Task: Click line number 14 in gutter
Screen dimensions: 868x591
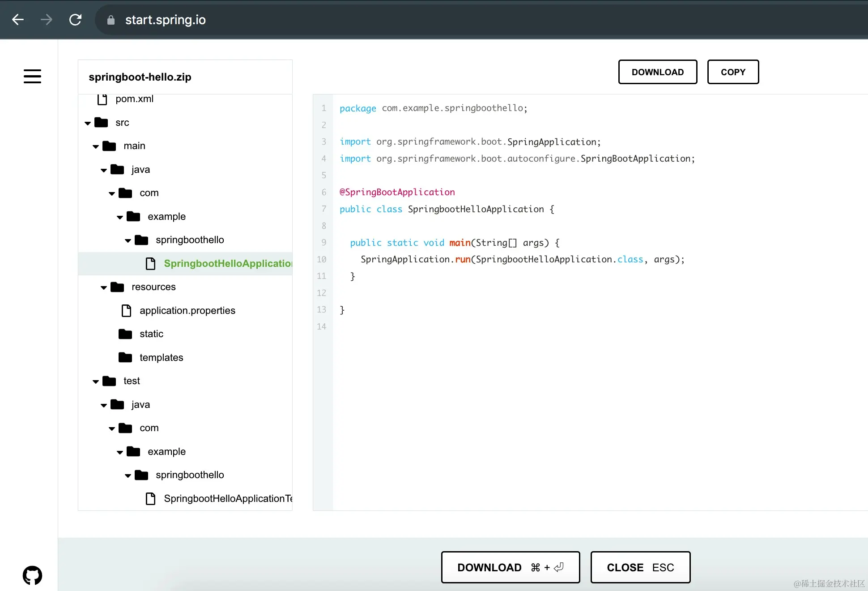Action: [x=322, y=326]
